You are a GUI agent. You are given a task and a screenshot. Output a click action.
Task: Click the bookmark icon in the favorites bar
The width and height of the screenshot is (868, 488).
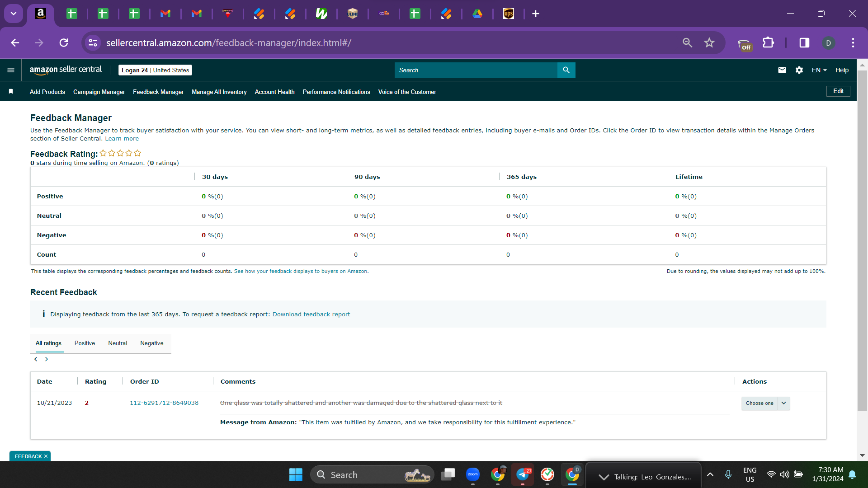coord(11,92)
